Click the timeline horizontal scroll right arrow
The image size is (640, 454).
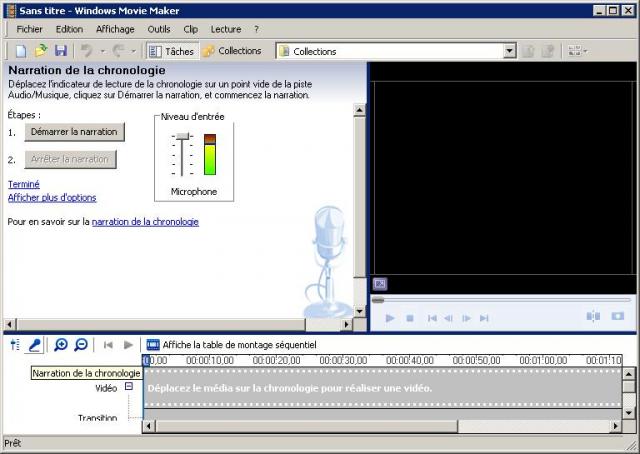click(616, 426)
